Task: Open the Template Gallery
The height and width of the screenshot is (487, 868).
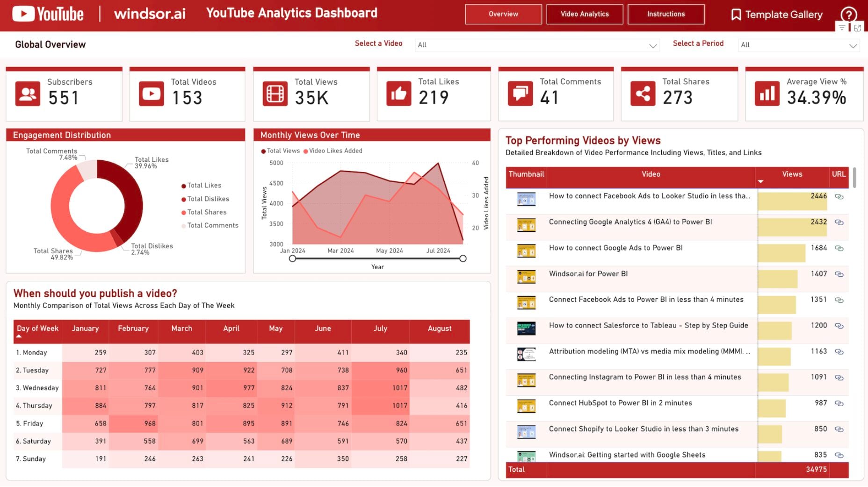Action: point(777,14)
